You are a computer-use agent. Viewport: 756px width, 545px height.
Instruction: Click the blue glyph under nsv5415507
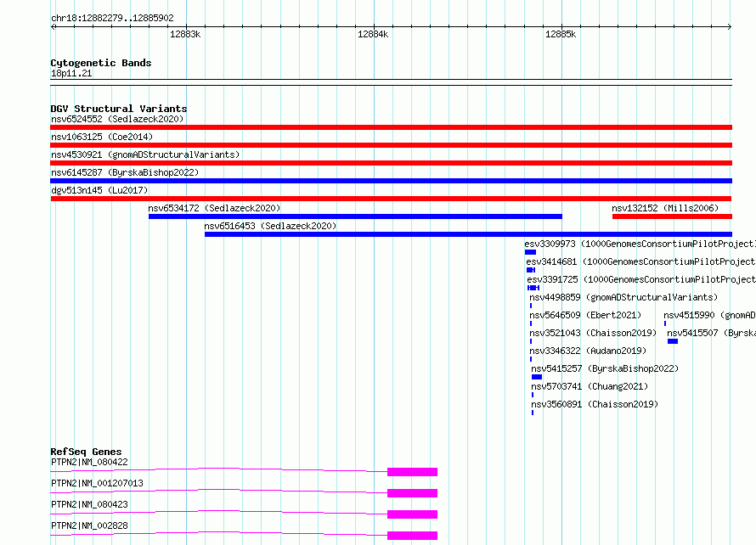(x=673, y=341)
